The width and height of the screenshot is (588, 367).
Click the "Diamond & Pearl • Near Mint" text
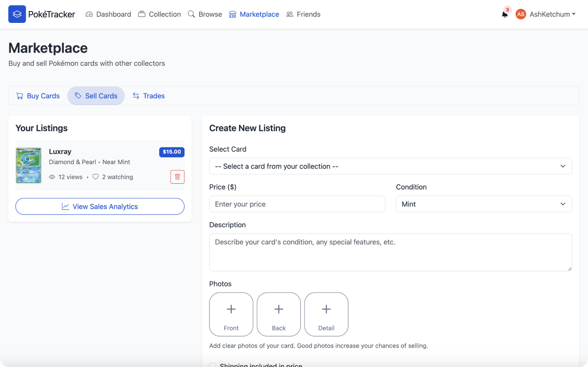(89, 162)
